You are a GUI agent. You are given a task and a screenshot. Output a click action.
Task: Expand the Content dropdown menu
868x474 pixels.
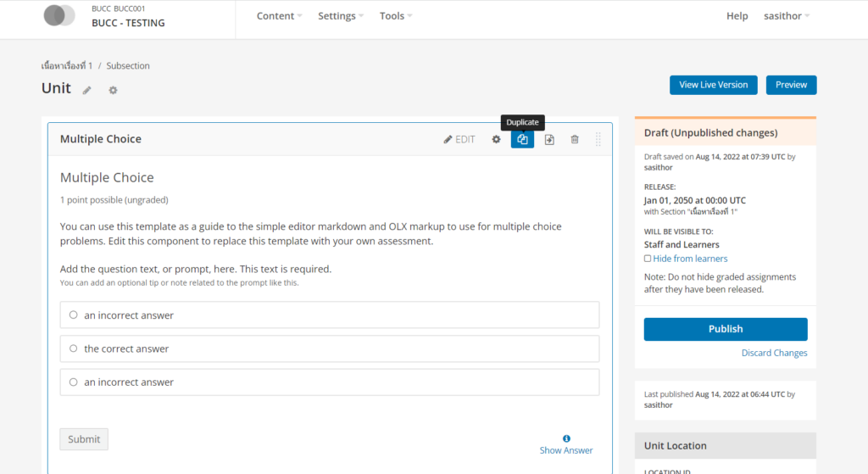tap(280, 16)
